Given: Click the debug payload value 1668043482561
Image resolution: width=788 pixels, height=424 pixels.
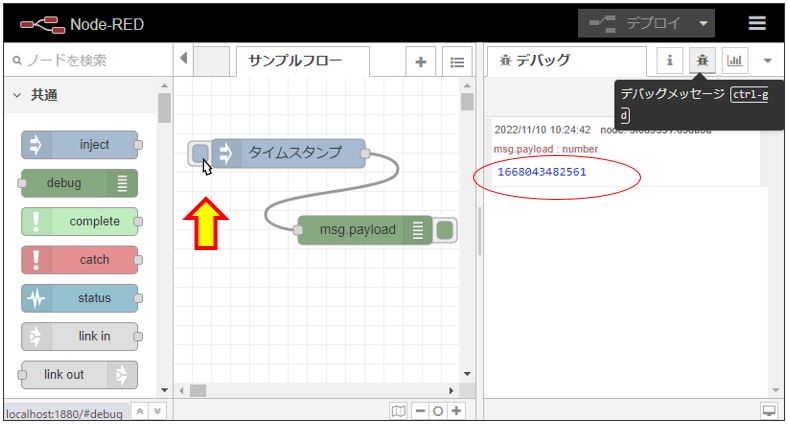Looking at the screenshot, I should tap(541, 172).
